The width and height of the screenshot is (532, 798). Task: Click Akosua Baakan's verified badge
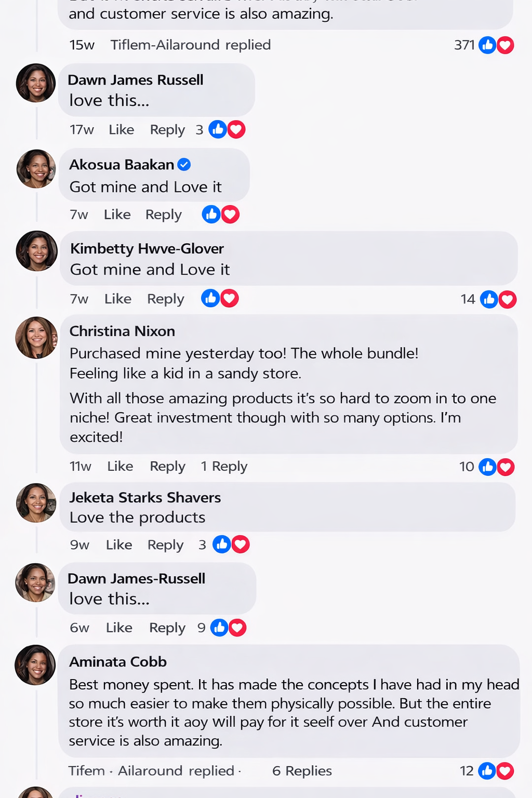click(184, 165)
